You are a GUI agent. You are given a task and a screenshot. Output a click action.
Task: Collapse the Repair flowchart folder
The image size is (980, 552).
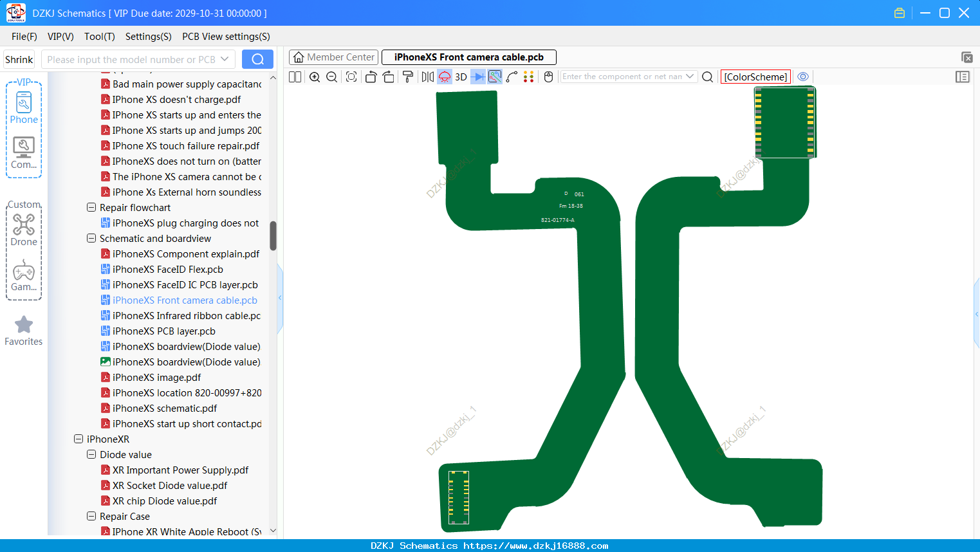[91, 207]
